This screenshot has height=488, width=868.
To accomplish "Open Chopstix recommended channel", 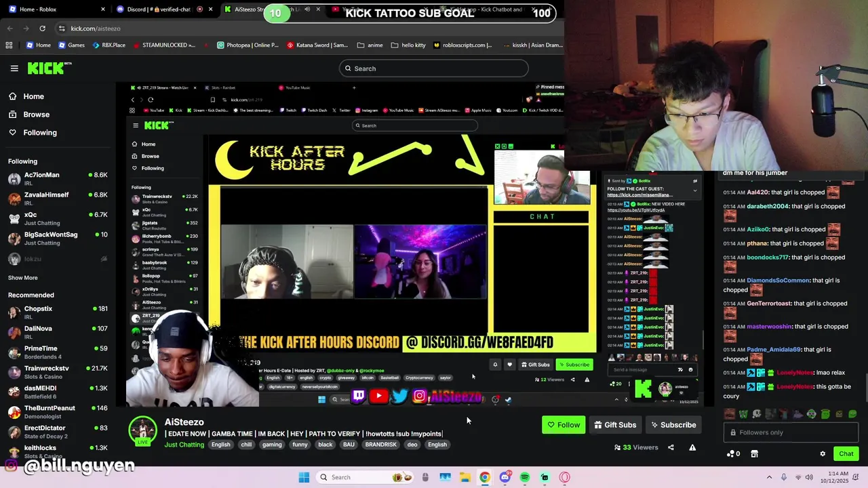I will (x=58, y=312).
